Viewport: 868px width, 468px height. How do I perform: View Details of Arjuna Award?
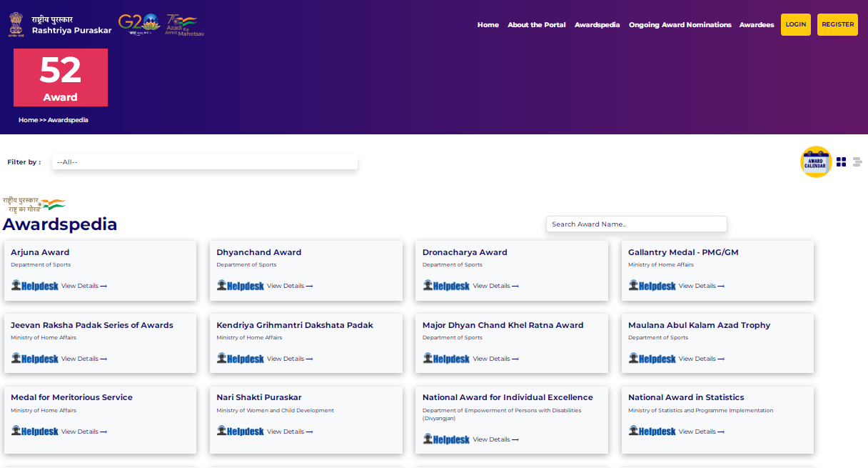pyautogui.click(x=84, y=286)
